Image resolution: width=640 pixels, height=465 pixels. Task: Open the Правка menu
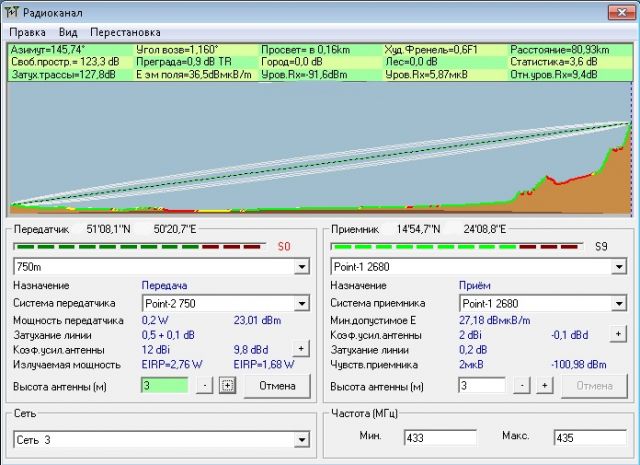[x=27, y=32]
